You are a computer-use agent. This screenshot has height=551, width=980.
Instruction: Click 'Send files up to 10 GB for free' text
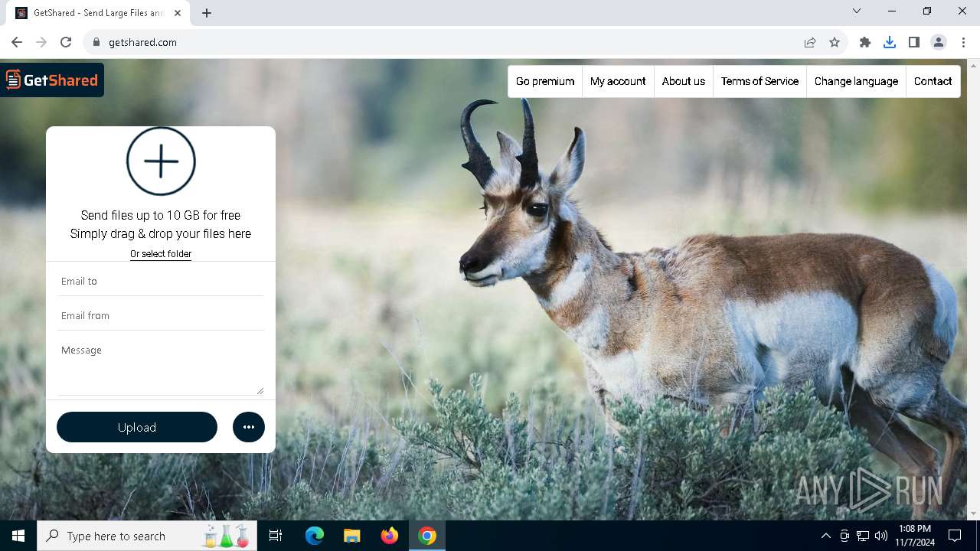tap(161, 215)
